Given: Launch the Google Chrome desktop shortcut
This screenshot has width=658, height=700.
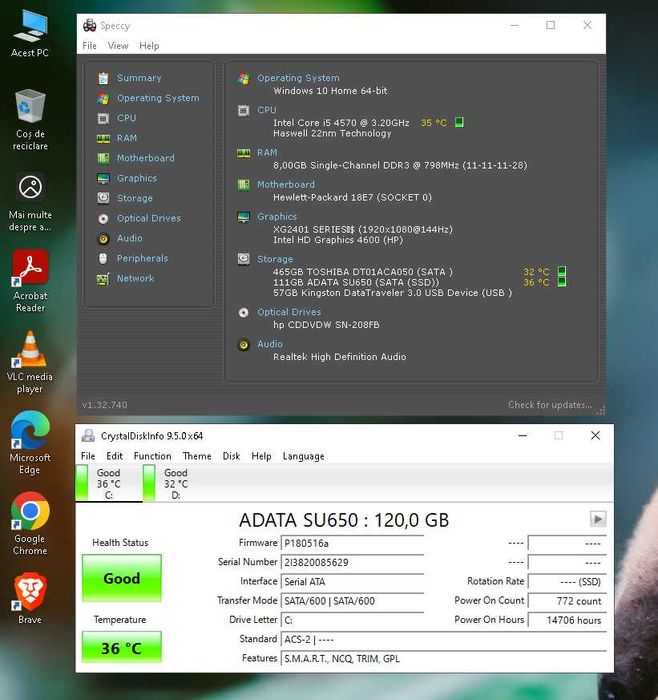Looking at the screenshot, I should tap(30, 524).
